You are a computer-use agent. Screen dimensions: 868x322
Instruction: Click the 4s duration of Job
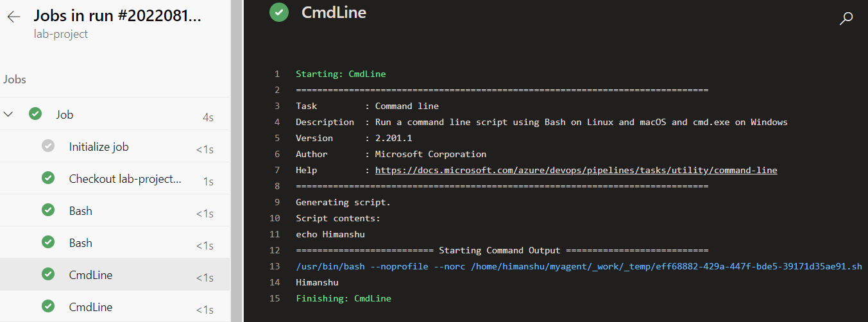208,117
